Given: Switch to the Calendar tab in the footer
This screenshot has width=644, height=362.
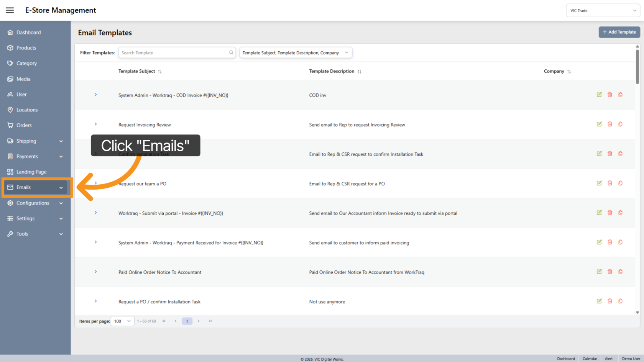Looking at the screenshot, I should tap(590, 359).
